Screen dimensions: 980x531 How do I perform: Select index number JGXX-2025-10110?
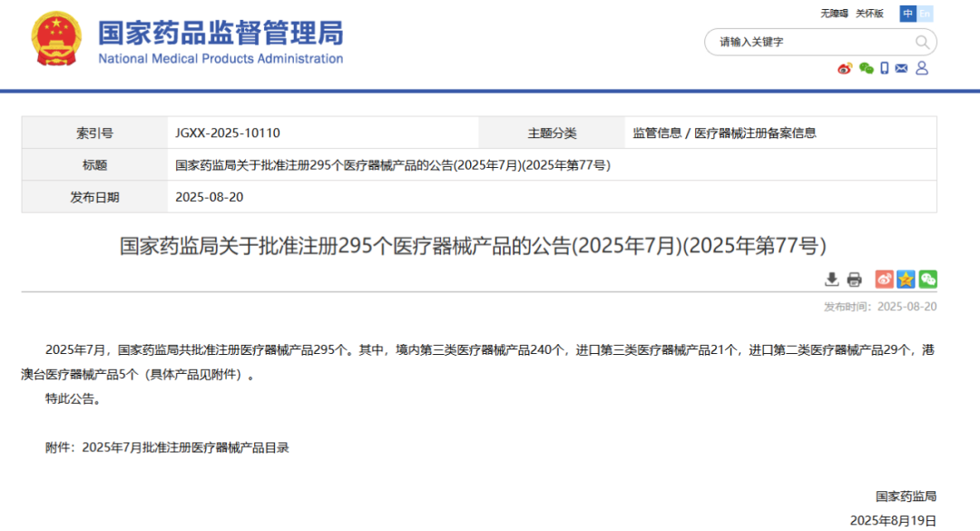click(228, 133)
